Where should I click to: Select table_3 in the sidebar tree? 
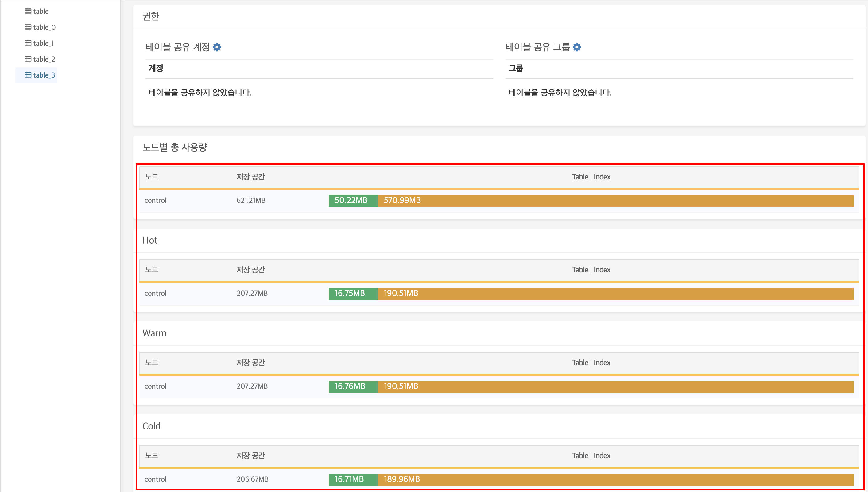point(44,75)
